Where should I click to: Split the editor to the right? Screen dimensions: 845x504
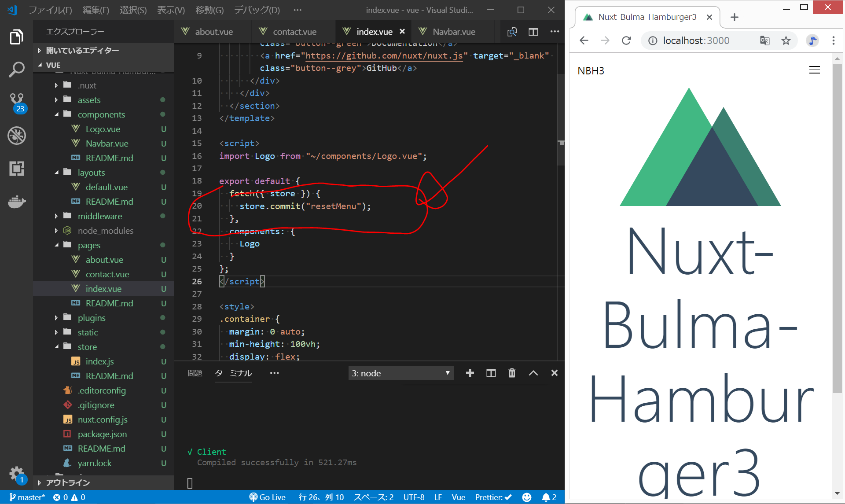coord(533,32)
